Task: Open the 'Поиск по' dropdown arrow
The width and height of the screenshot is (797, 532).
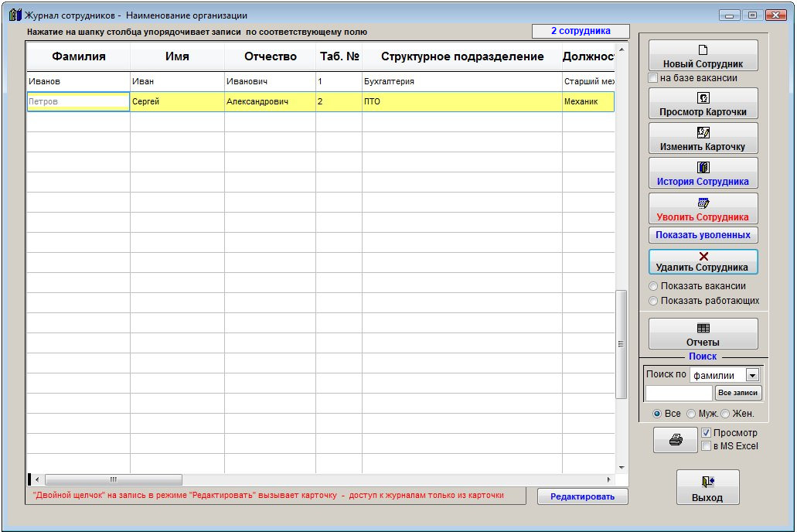Action: click(x=752, y=375)
